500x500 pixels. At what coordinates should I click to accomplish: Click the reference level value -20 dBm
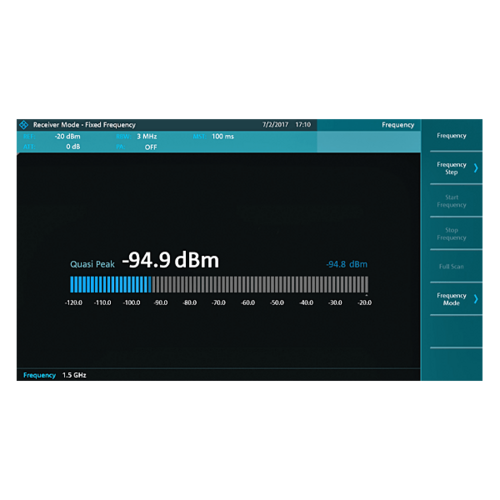point(67,136)
